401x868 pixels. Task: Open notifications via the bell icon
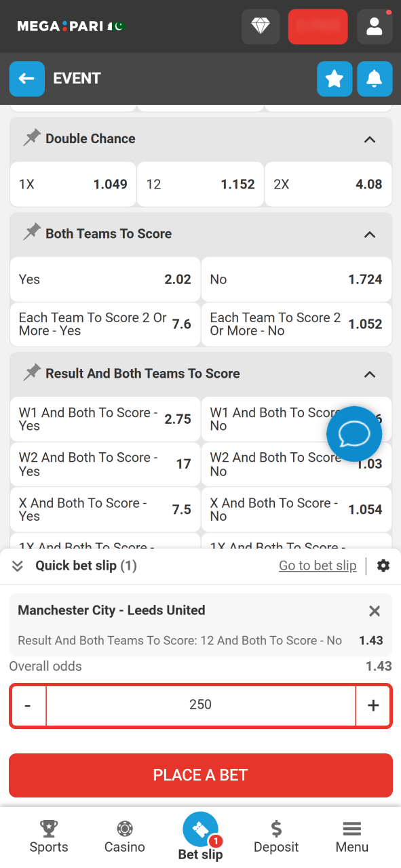pos(374,79)
